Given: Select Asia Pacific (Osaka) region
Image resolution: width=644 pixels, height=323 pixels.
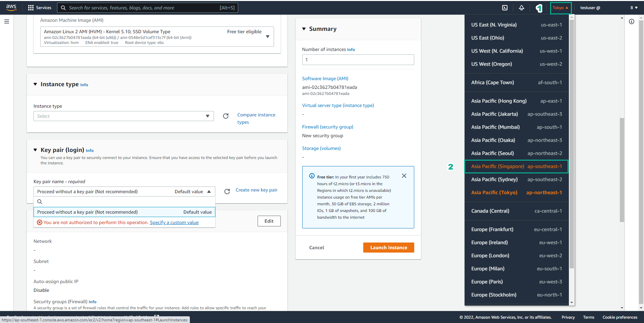Looking at the screenshot, I should pyautogui.click(x=517, y=140).
